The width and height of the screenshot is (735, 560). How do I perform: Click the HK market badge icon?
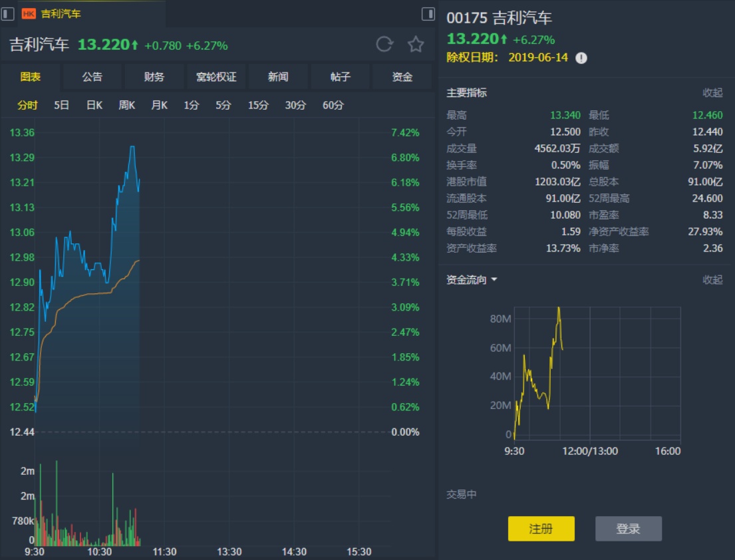(29, 13)
